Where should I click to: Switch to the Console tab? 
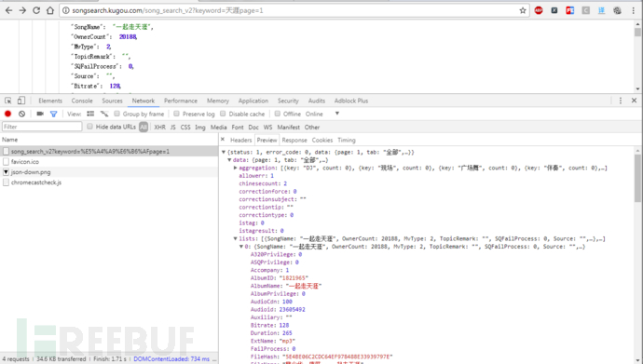82,101
